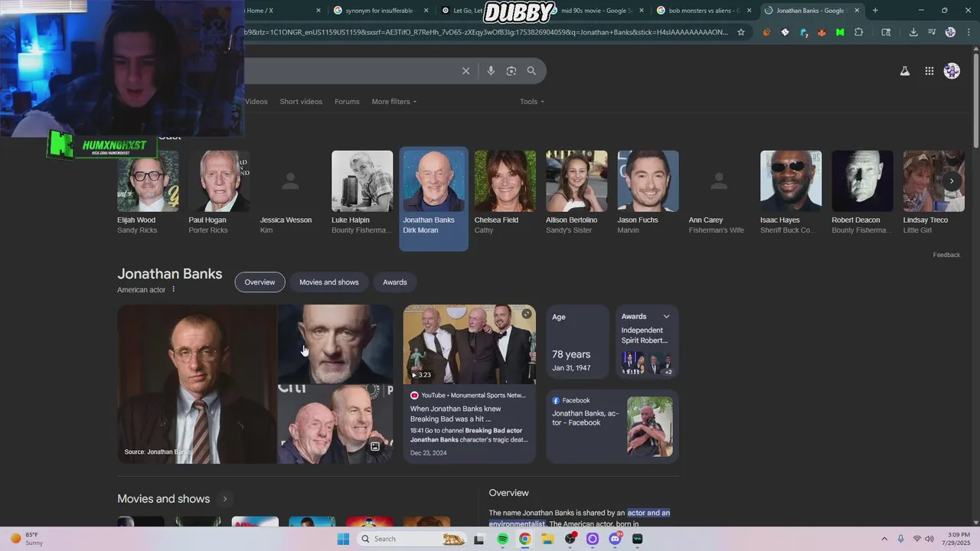Image resolution: width=980 pixels, height=551 pixels.
Task: Click the green M extension icon
Action: (x=840, y=32)
